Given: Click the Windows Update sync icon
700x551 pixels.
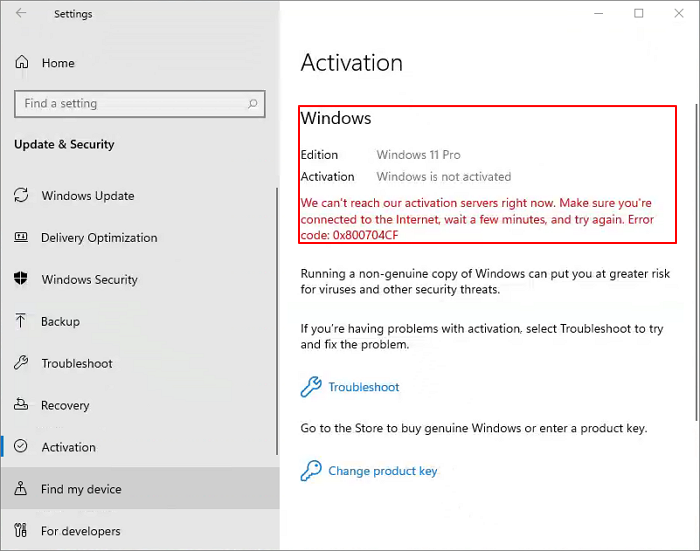Looking at the screenshot, I should [21, 196].
